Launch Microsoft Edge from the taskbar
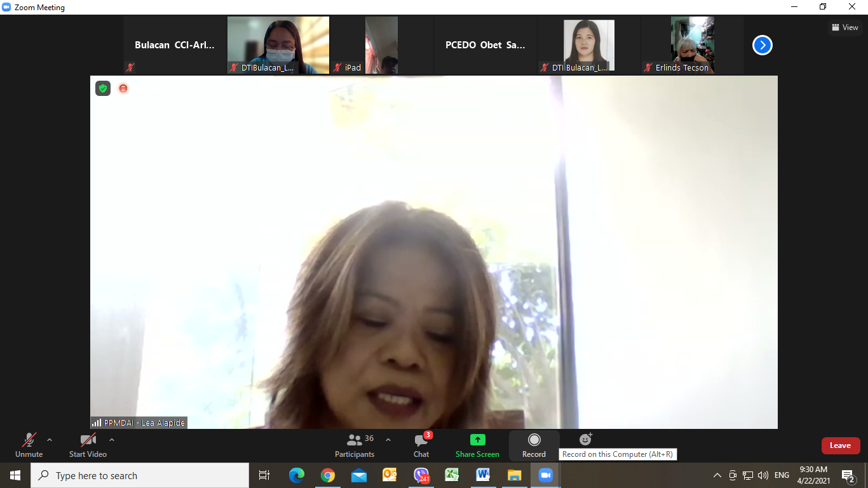Screen dimensions: 868x488 click(x=297, y=475)
